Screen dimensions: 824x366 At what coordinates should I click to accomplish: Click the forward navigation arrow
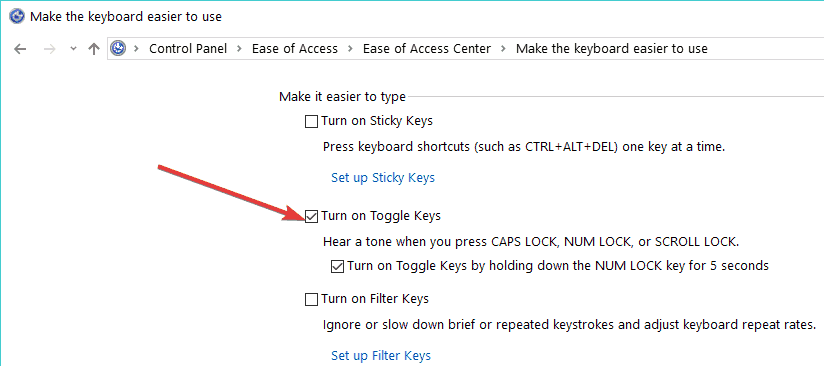(49, 49)
